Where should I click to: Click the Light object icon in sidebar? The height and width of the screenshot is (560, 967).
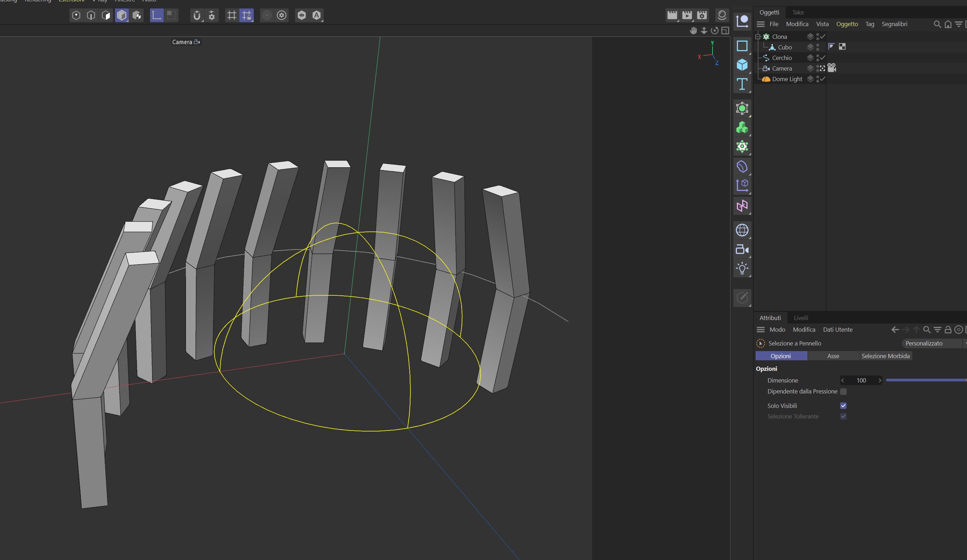tap(742, 268)
